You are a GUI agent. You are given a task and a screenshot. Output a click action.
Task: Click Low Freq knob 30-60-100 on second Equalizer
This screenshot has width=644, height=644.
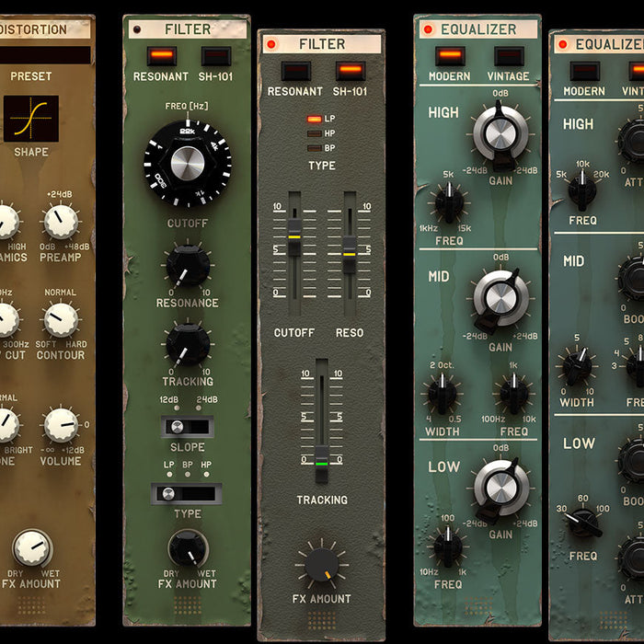click(x=584, y=523)
